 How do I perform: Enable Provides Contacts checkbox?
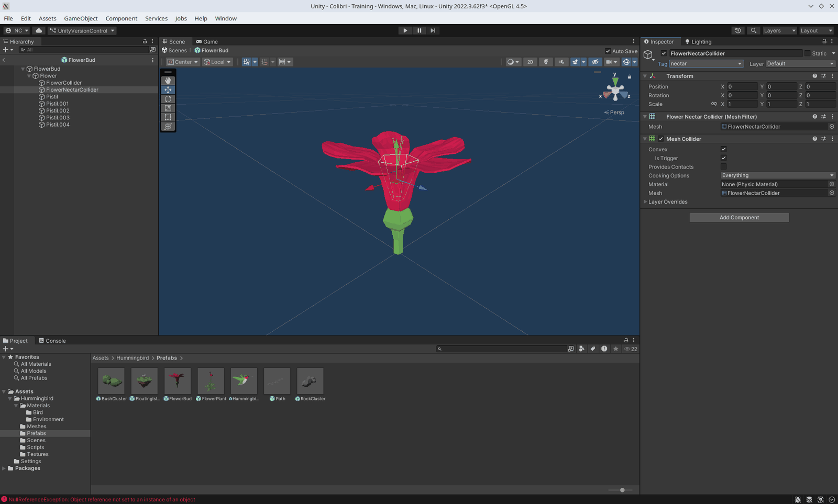pos(724,167)
